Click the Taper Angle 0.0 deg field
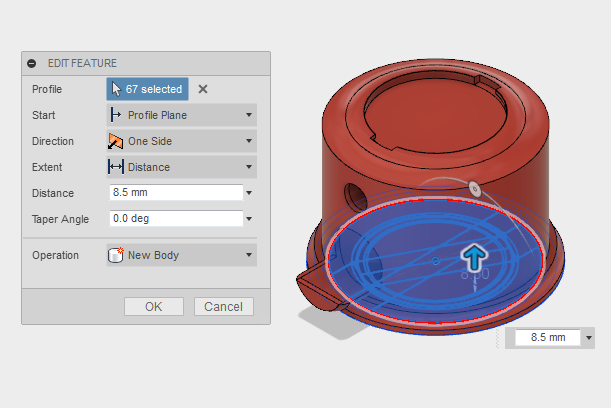Image resolution: width=611 pixels, height=408 pixels. point(176,219)
